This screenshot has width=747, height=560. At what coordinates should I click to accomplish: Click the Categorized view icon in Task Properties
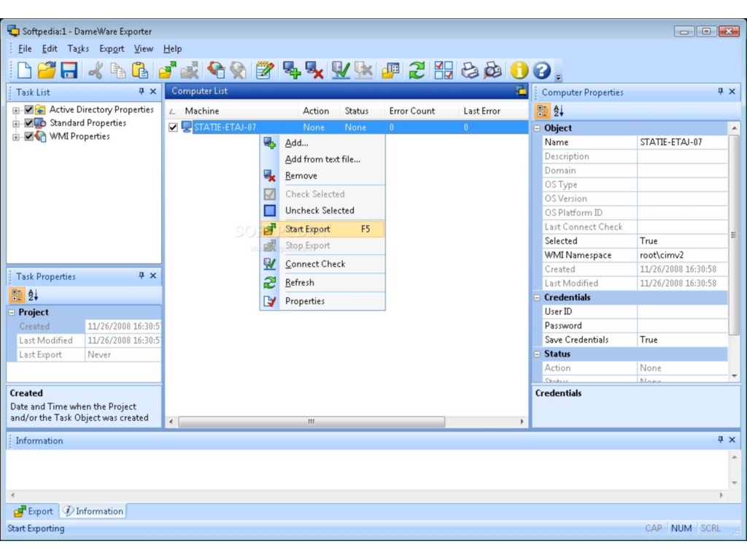pos(17,295)
